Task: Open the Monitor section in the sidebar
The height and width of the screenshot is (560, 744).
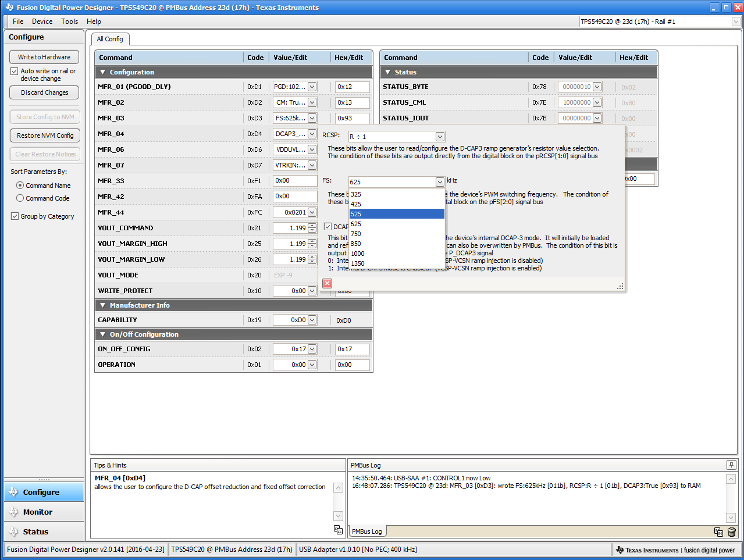Action: [38, 512]
